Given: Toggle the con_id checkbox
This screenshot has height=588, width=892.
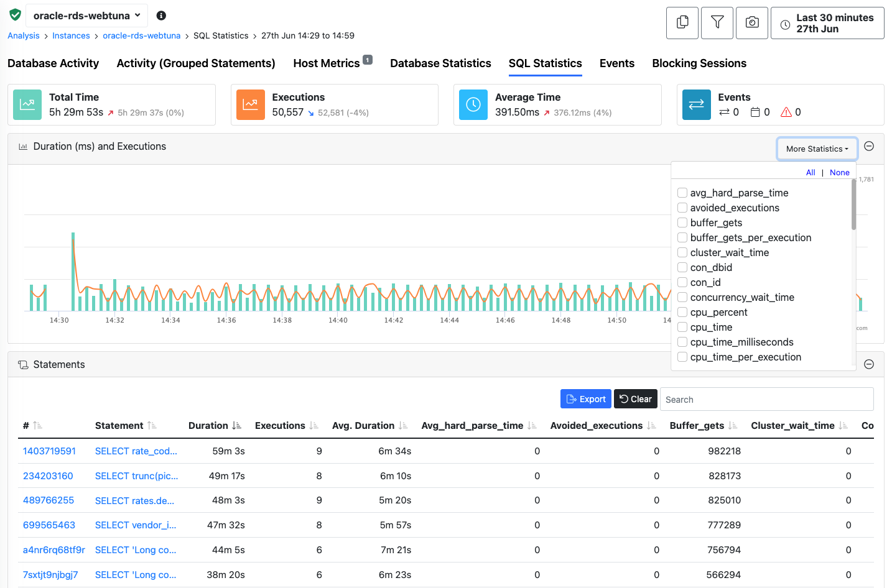Looking at the screenshot, I should tap(682, 282).
